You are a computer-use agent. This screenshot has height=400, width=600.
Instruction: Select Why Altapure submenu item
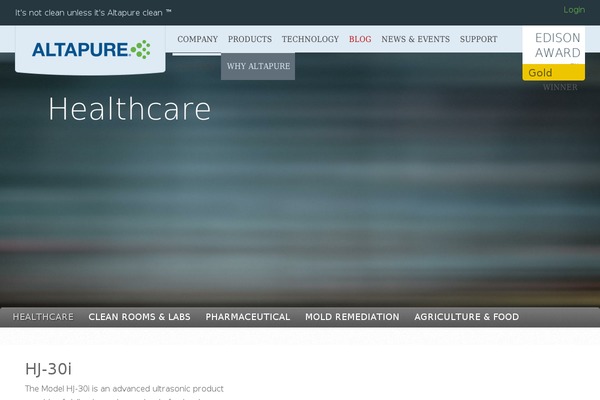[x=258, y=66]
